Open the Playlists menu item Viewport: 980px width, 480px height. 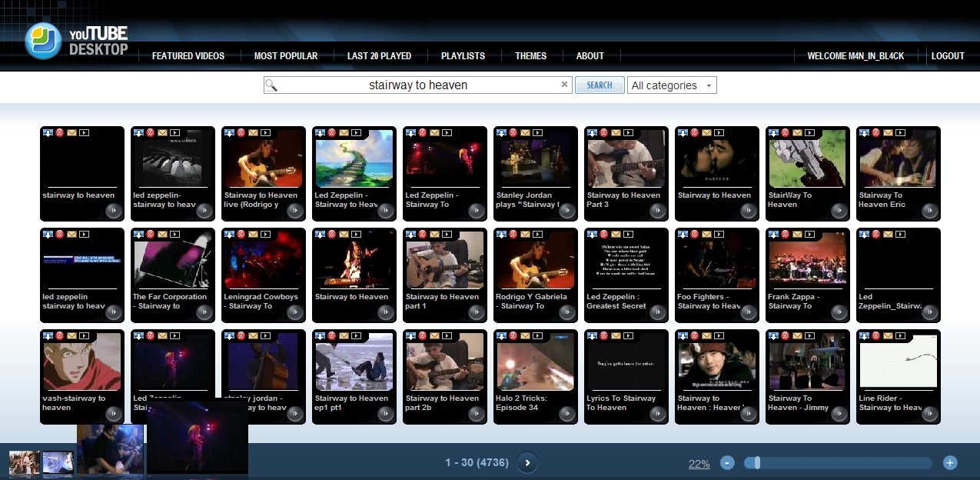tap(463, 56)
